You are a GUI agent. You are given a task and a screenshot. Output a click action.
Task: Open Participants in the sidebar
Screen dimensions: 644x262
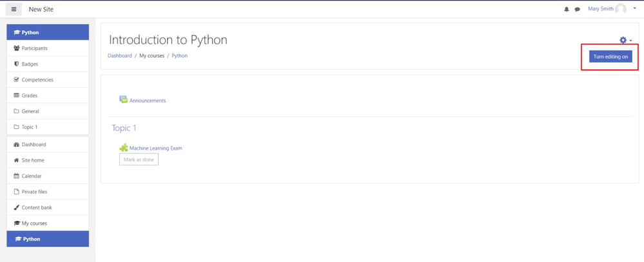pos(48,48)
